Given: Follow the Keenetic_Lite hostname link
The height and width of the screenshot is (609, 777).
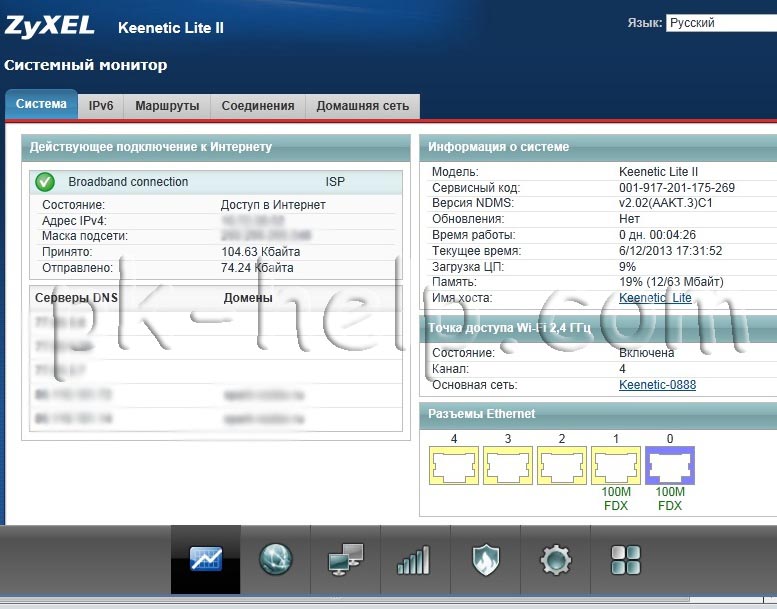Looking at the screenshot, I should [x=655, y=298].
